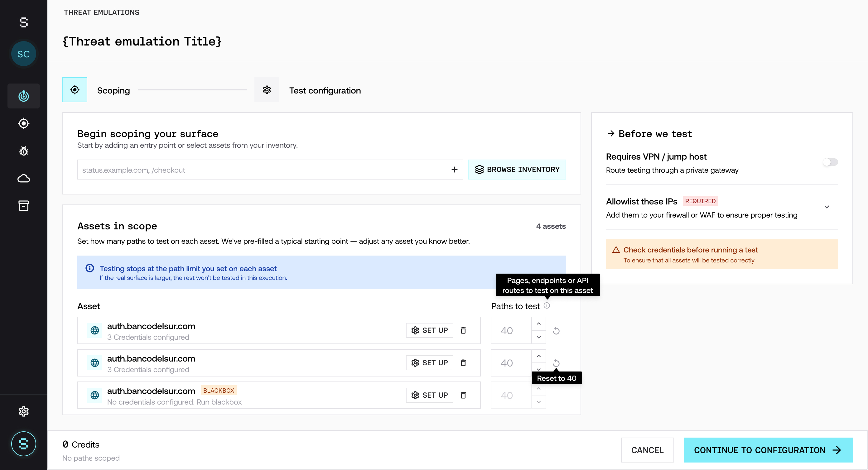This screenshot has height=470, width=868.
Task: Click the circular S badge at sidebar bottom
Action: 24,444
